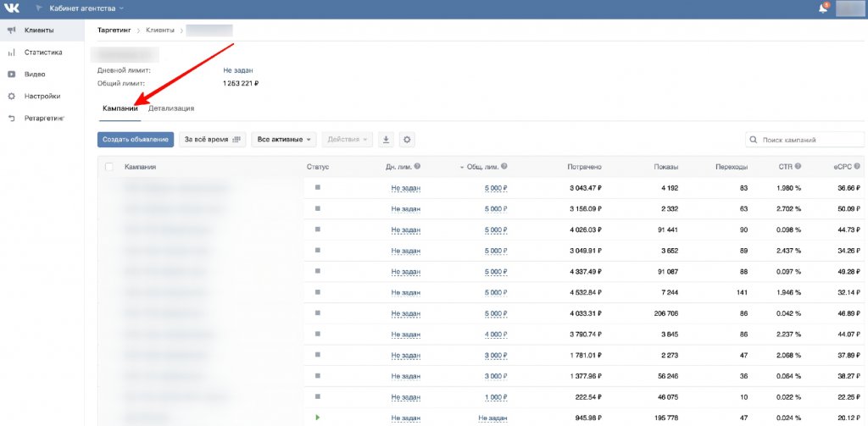868x426 pixels.
Task: Toggle status of campaign with 3 043.47 ₽ spent
Action: point(318,187)
